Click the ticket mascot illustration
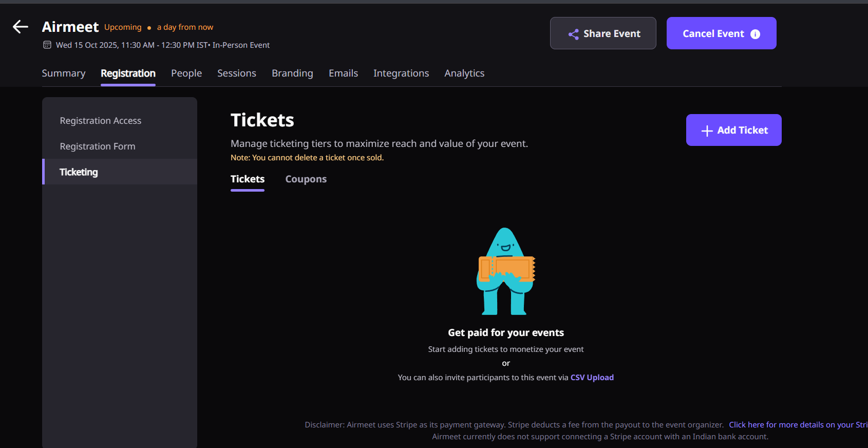 click(x=506, y=271)
